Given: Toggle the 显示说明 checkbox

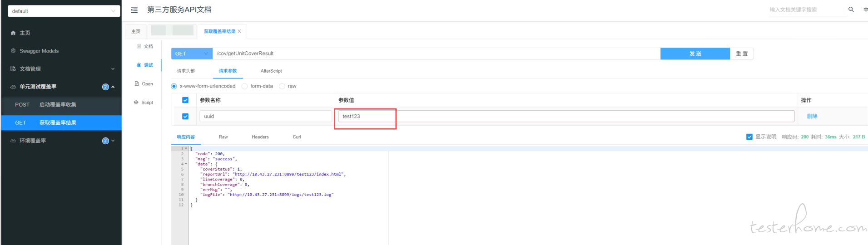Looking at the screenshot, I should click(x=749, y=137).
